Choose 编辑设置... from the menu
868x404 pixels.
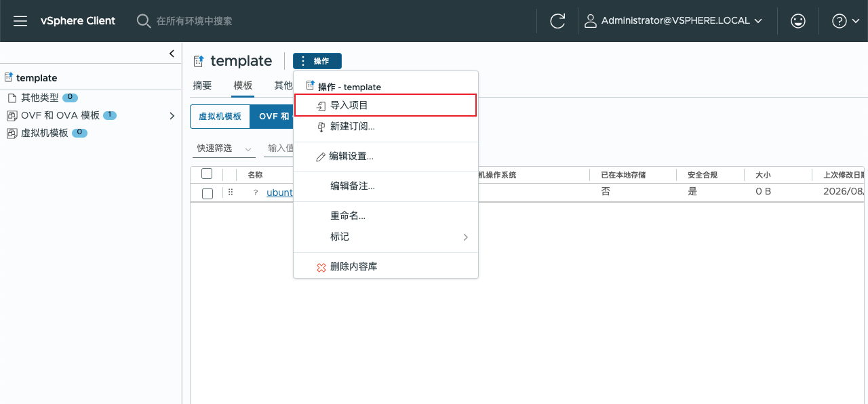[x=386, y=157]
